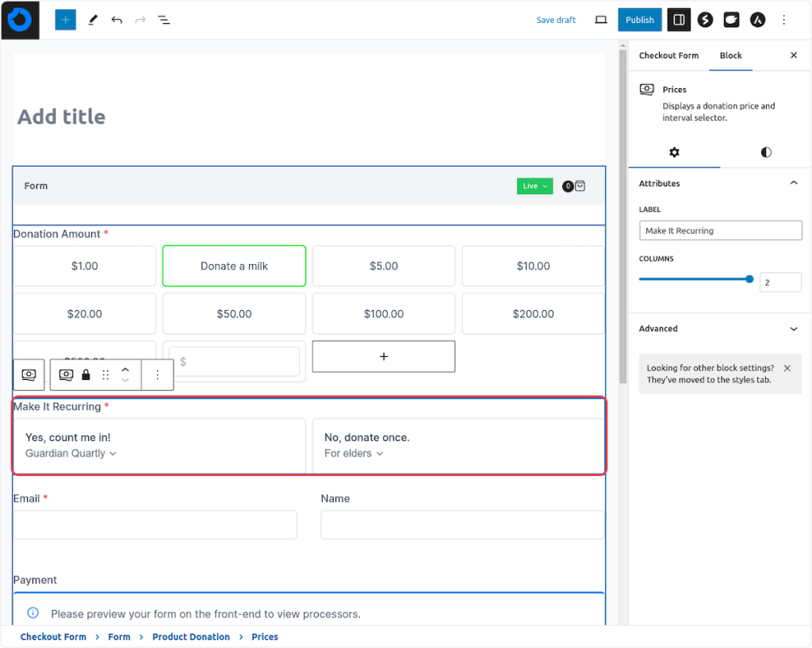
Task: Open the Document Overview list icon
Action: (x=163, y=20)
